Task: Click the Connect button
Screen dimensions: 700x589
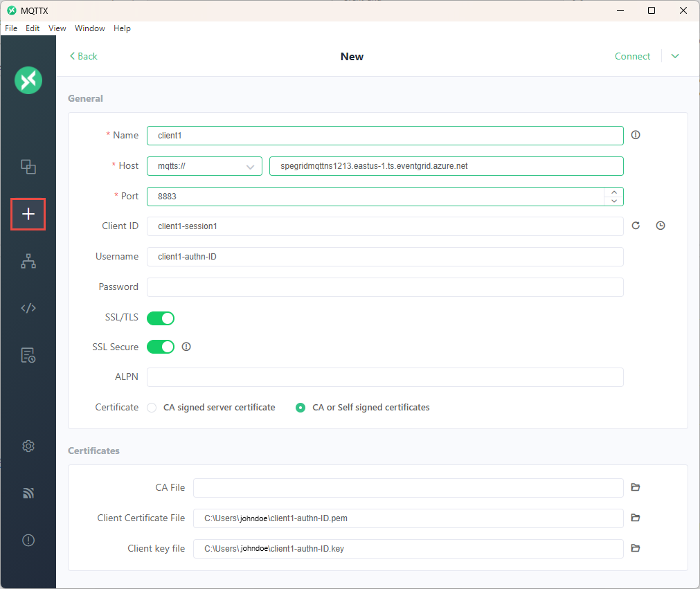Action: point(632,56)
